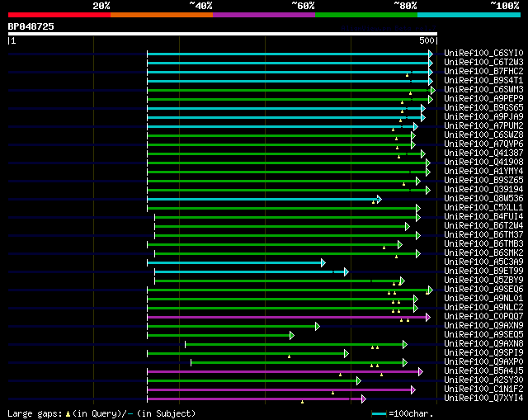Viewport: 528px width, 420px height.
Task: Select the UniRef100_A9NLC2 label
Action: coord(483,308)
